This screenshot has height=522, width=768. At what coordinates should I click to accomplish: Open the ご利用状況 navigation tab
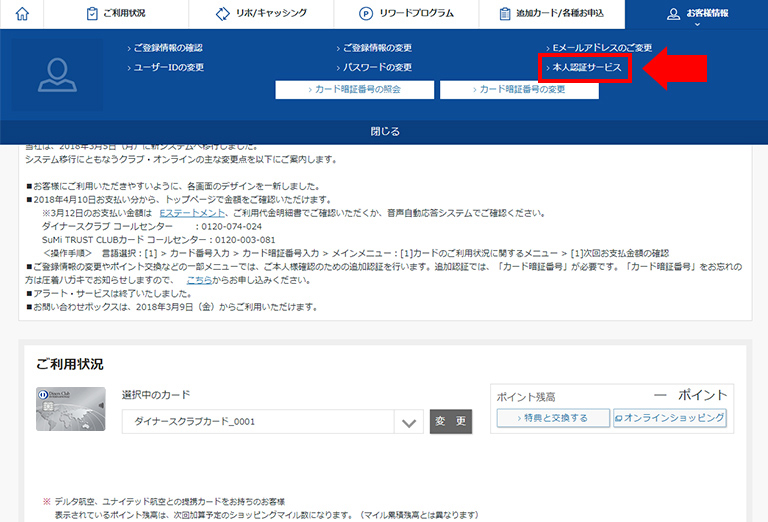pyautogui.click(x=116, y=14)
